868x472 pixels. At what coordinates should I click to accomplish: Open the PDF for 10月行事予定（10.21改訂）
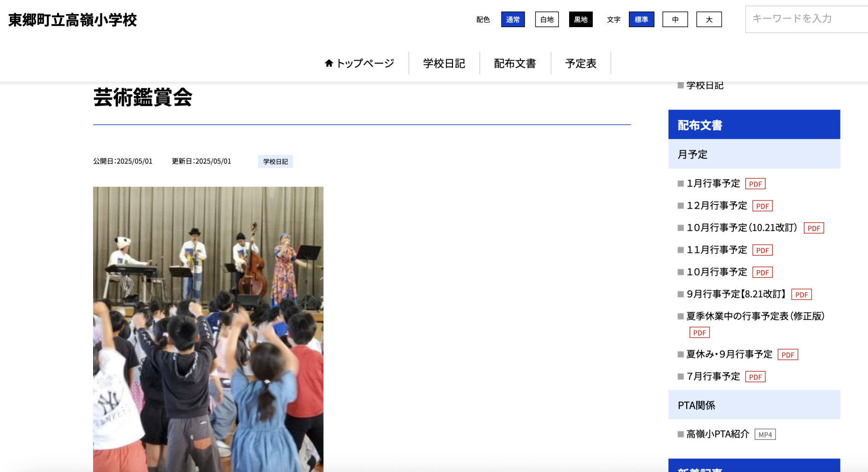tap(813, 228)
